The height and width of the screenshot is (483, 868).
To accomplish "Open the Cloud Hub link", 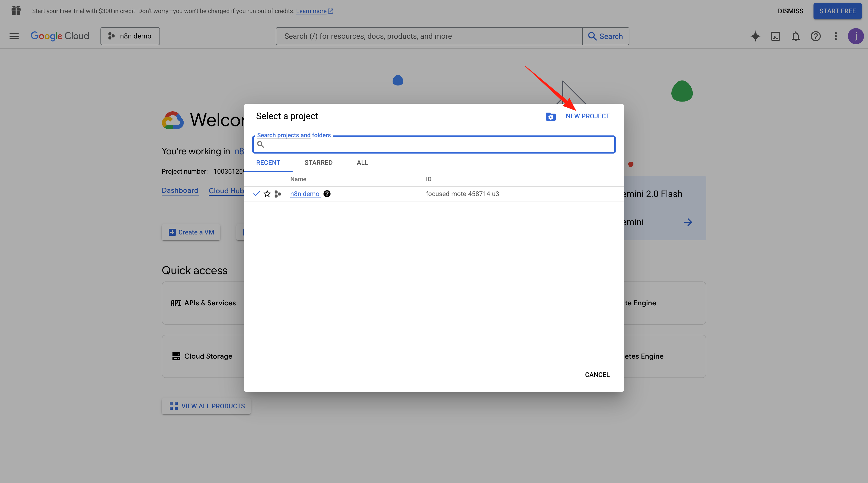I will pyautogui.click(x=226, y=191).
